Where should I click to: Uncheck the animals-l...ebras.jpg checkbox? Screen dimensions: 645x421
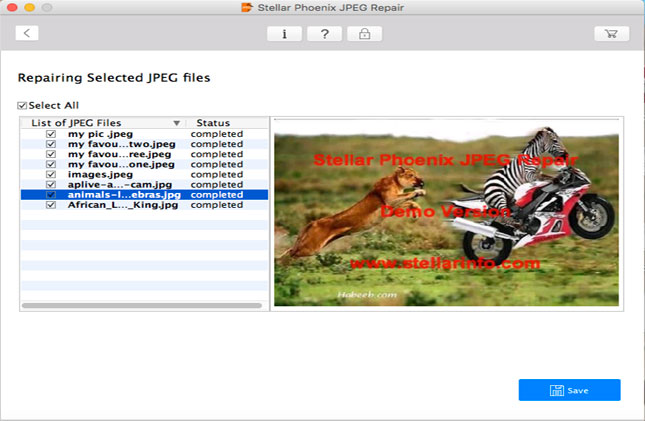coord(51,195)
